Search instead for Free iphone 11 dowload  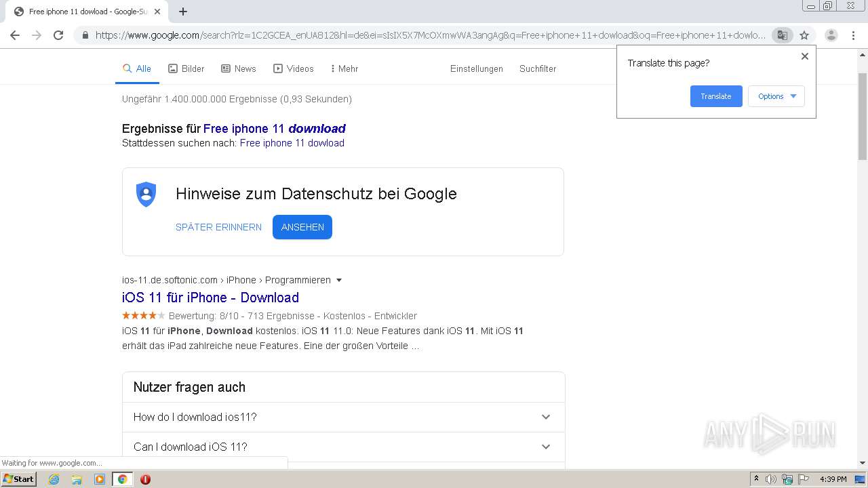(x=292, y=143)
